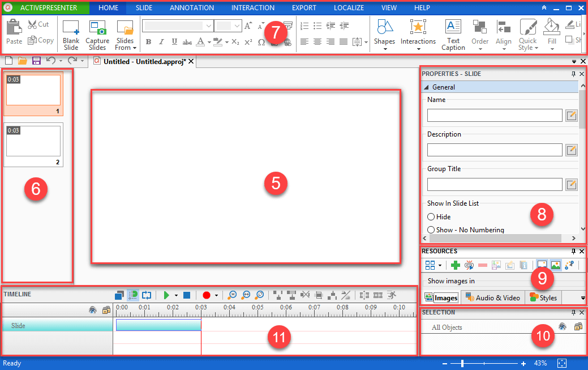
Task: Select the Hide radio button under Show In Slide List
Action: 431,216
